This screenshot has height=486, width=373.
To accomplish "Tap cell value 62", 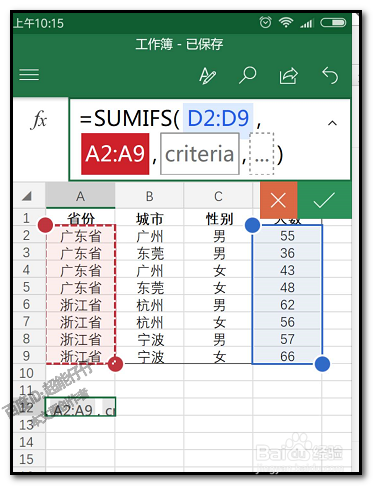I will pos(287,305).
